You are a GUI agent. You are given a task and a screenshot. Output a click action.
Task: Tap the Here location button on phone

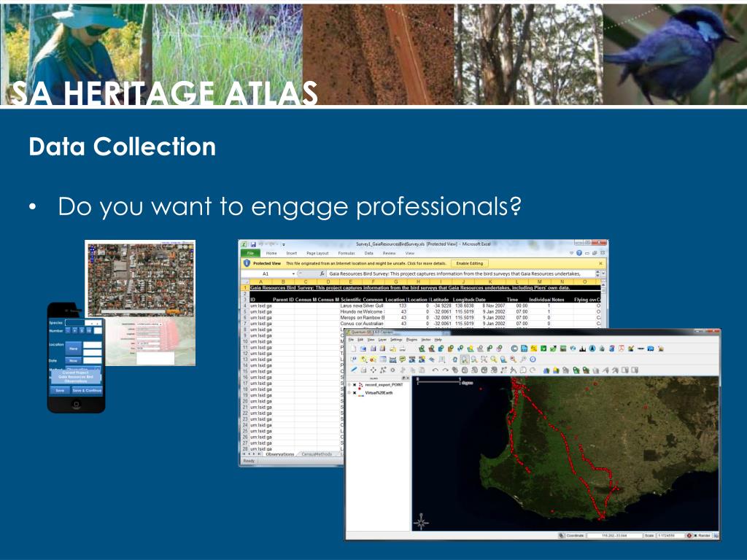point(74,349)
